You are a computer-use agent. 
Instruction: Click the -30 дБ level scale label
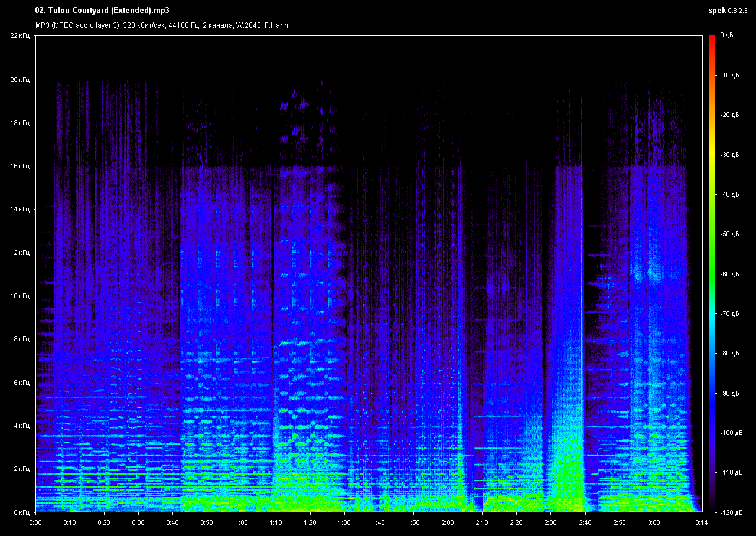[729, 155]
